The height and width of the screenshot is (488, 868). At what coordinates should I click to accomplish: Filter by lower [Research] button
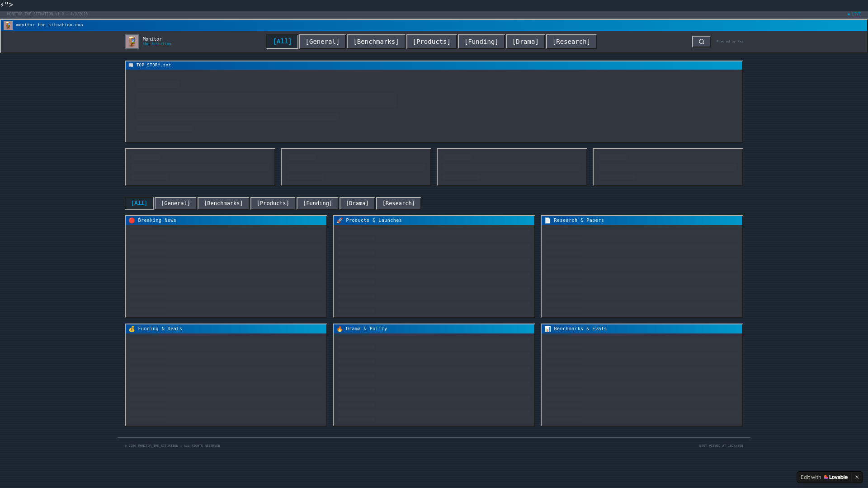tap(399, 203)
